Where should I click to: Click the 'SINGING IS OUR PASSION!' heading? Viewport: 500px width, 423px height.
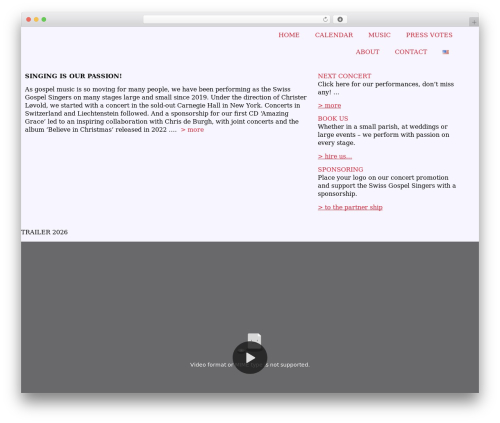pyautogui.click(x=73, y=76)
